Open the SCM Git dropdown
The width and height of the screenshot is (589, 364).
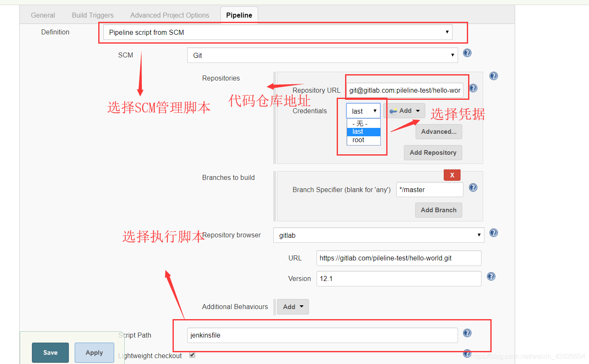pyautogui.click(x=322, y=55)
